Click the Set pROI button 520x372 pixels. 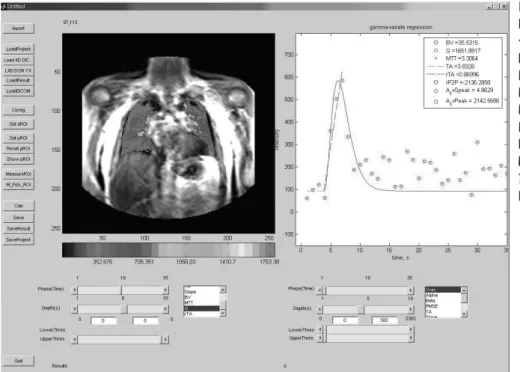point(18,138)
